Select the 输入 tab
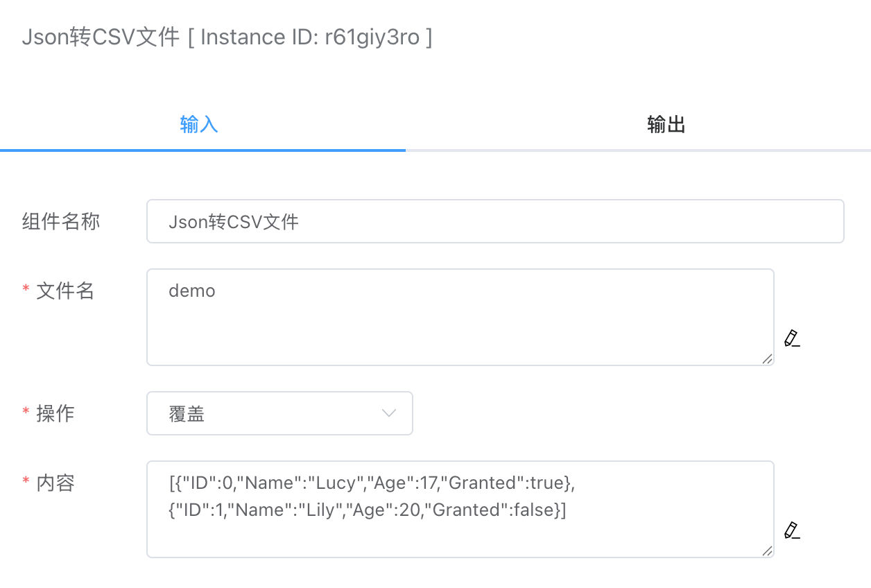The width and height of the screenshot is (871, 588). [199, 125]
